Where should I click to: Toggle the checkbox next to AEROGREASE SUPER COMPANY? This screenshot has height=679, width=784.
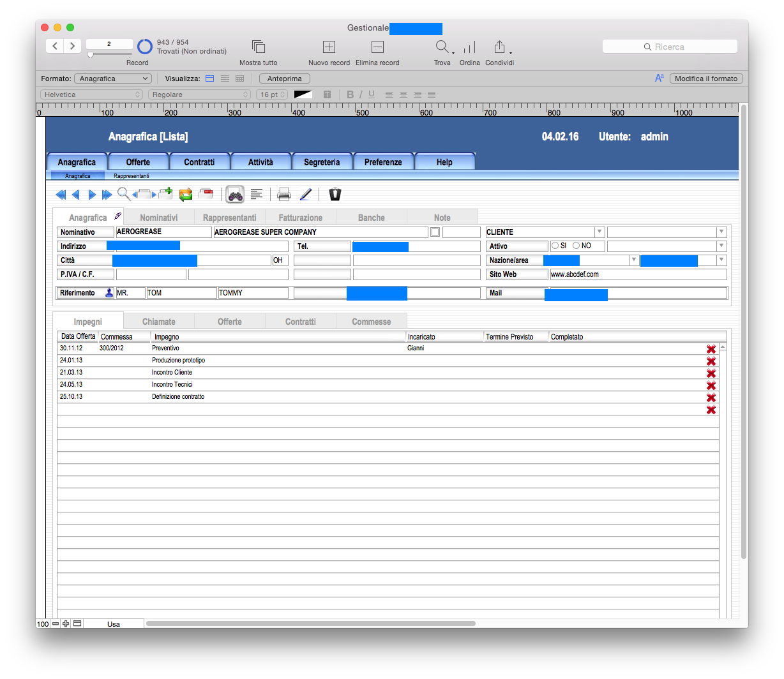click(x=435, y=232)
